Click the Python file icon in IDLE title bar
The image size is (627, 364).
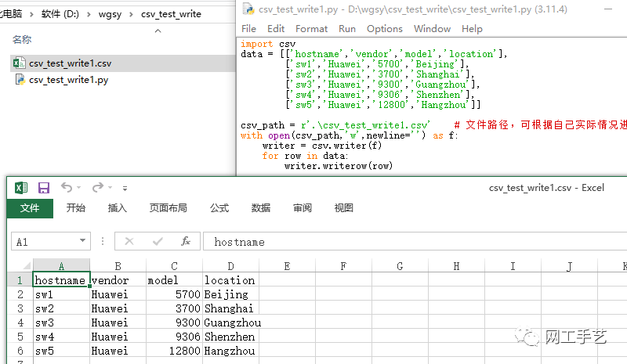click(x=248, y=9)
